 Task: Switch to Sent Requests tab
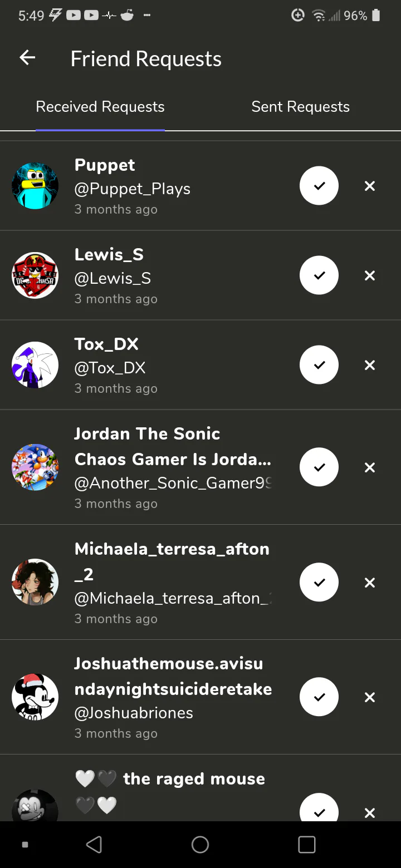300,107
